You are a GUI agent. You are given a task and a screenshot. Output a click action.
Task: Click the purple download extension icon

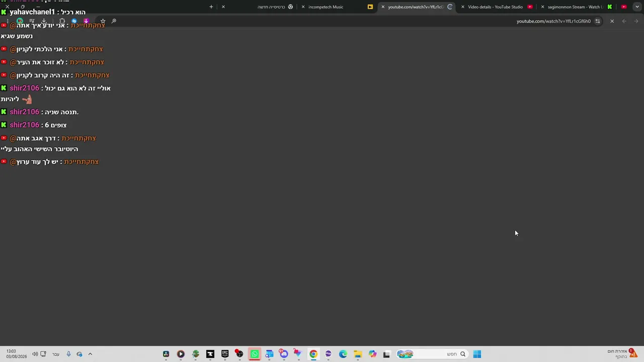tap(86, 21)
